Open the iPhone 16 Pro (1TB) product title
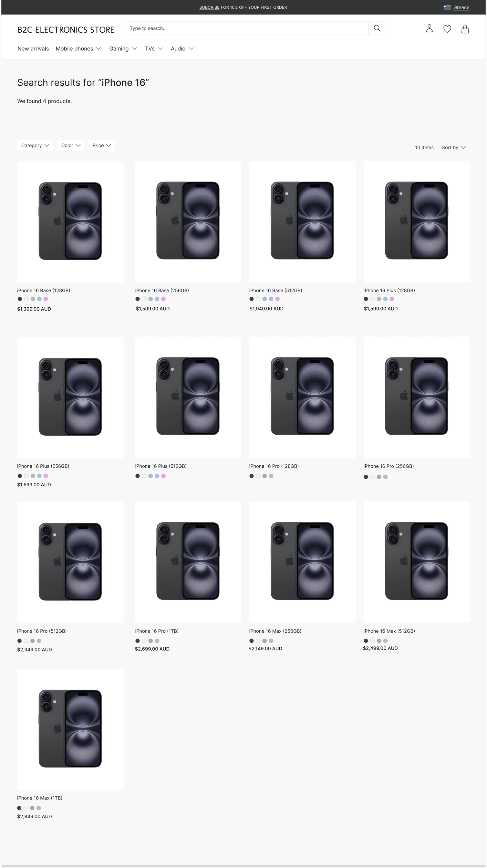This screenshot has height=868, width=487. [x=156, y=631]
